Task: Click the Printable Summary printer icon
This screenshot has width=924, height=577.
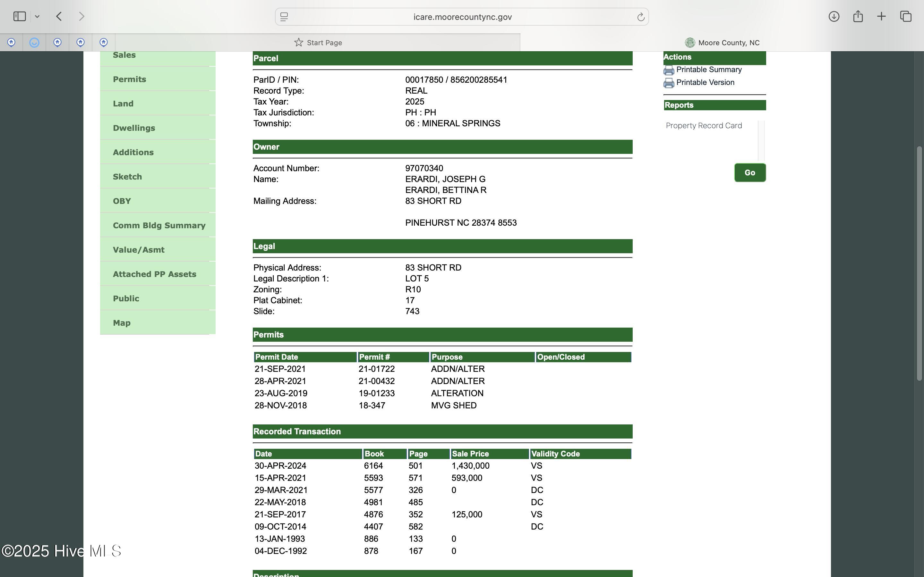Action: point(669,70)
